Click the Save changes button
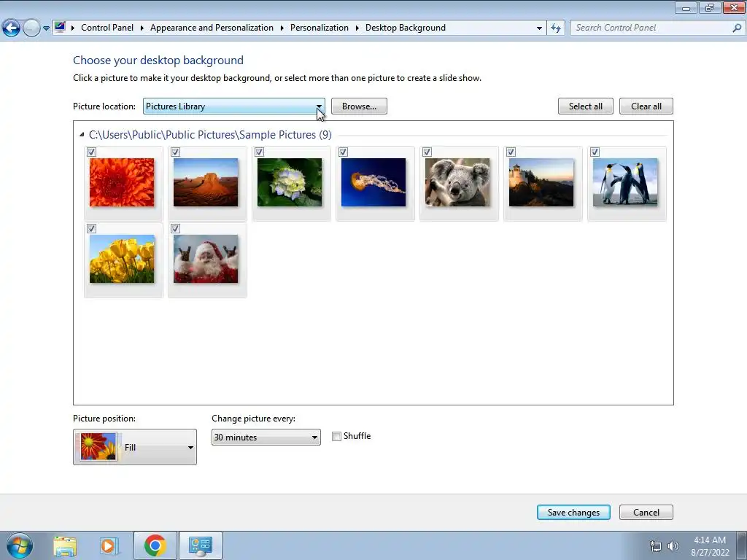Screen dimensions: 747x560 point(573,513)
